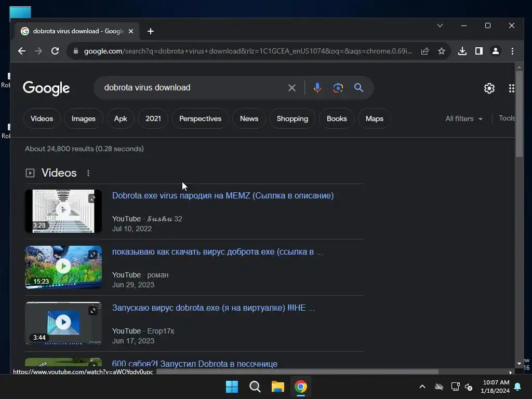Open the Chrome side panel icon
This screenshot has height=399, width=532.
(x=478, y=51)
